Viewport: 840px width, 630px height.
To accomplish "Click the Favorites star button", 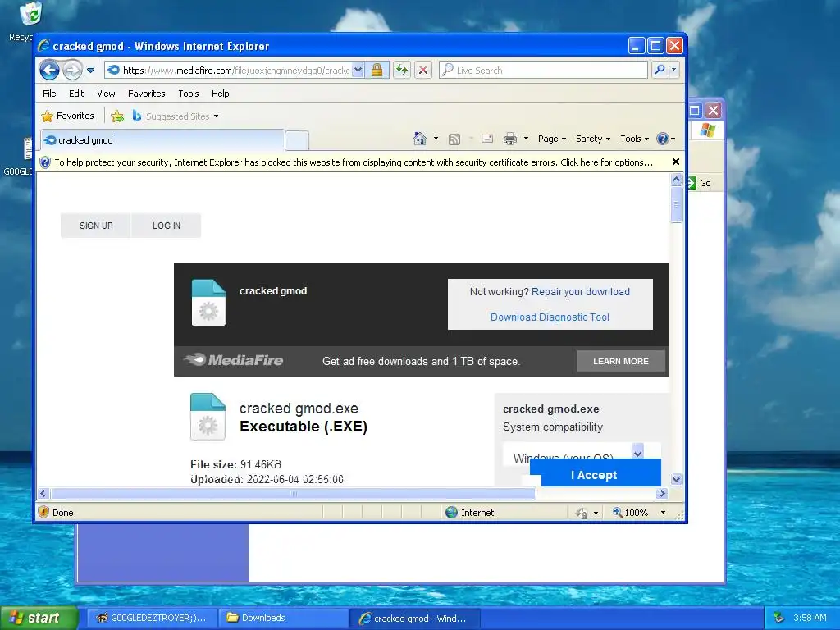I will coord(67,116).
